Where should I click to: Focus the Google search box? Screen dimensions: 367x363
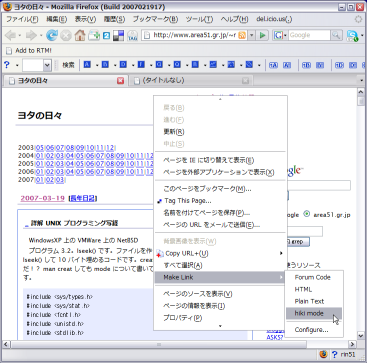pyautogui.click(x=309, y=35)
